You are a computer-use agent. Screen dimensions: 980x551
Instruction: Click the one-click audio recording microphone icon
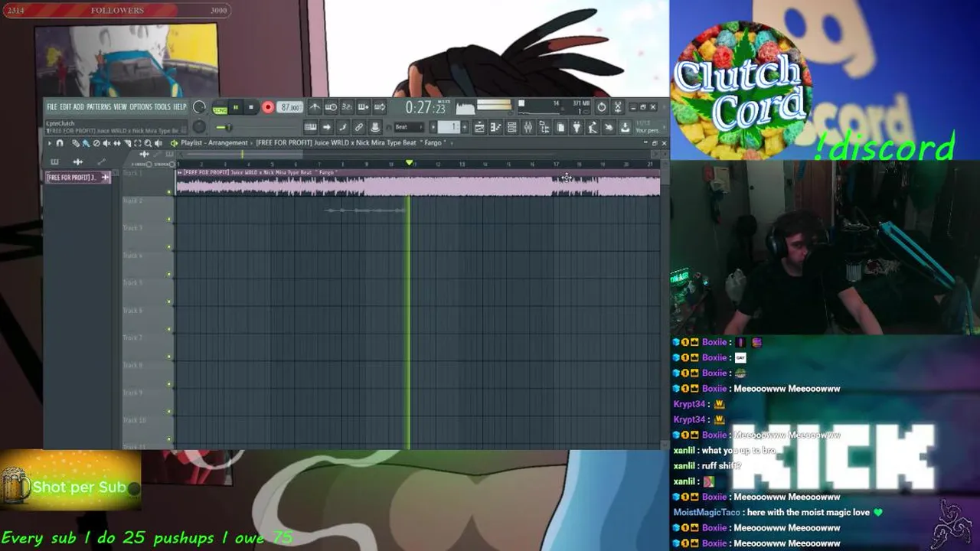pyautogui.click(x=593, y=126)
